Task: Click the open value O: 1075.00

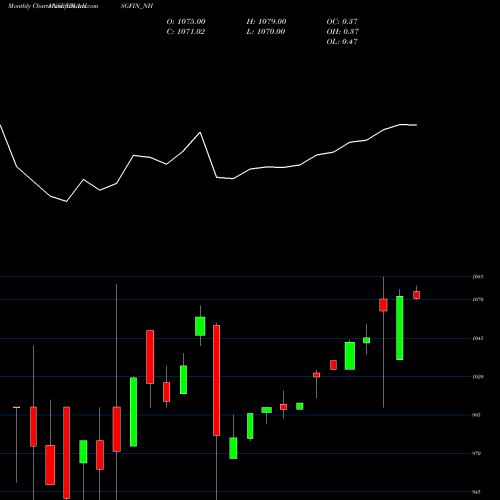Action: coord(186,22)
